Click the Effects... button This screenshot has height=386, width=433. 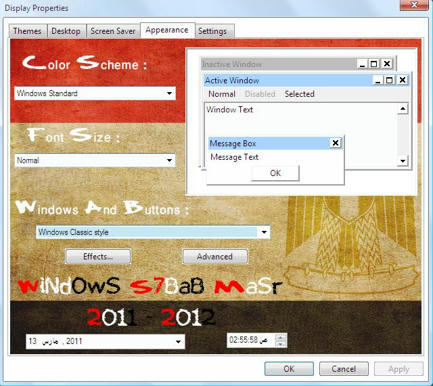click(98, 256)
